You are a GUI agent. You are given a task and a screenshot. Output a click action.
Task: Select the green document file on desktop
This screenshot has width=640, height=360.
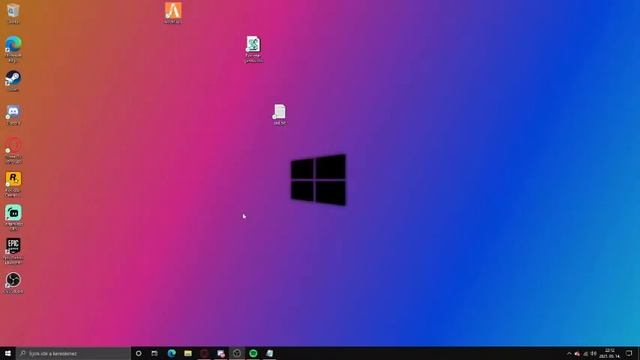253,49
